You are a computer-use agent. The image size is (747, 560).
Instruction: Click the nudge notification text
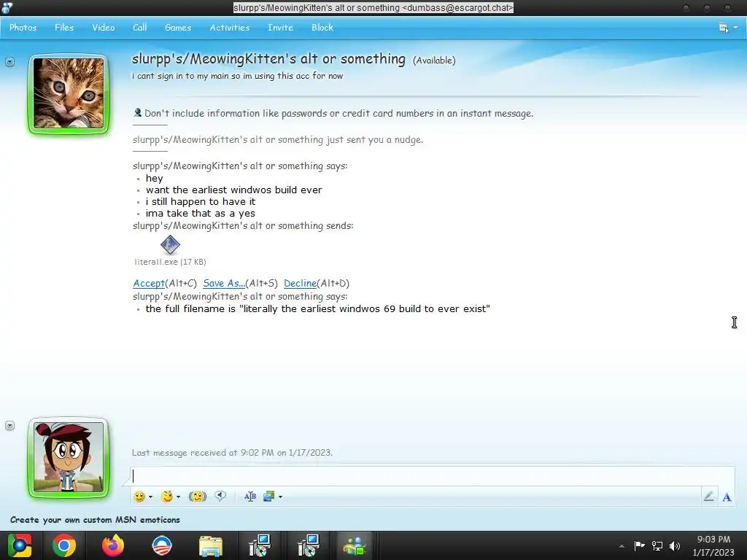(278, 140)
